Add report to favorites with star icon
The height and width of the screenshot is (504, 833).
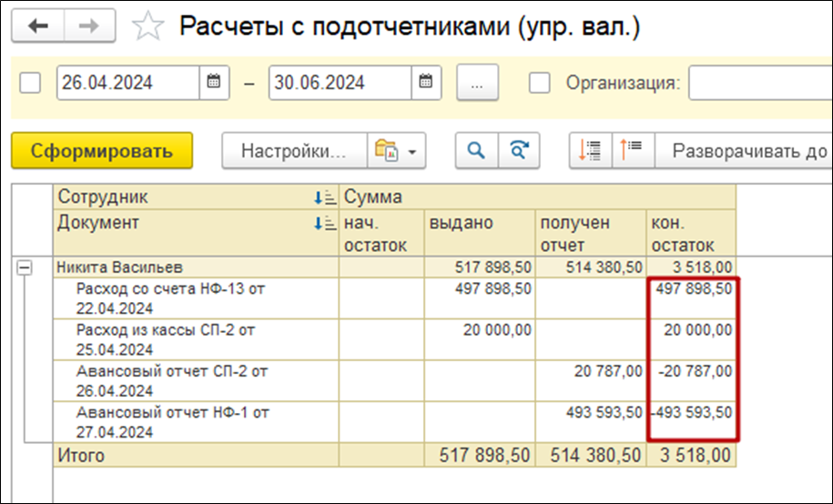tap(147, 27)
